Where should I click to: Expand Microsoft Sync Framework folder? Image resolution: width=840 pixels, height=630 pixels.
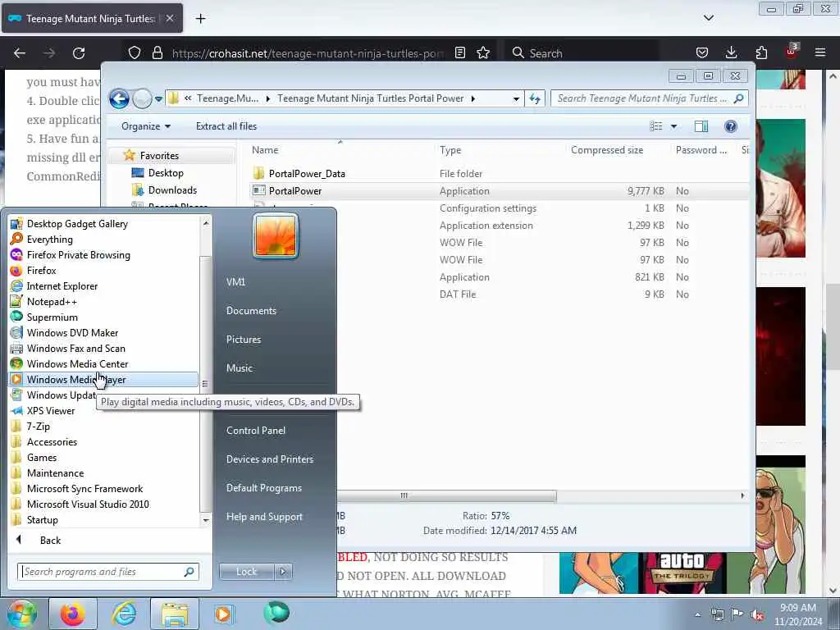click(84, 489)
